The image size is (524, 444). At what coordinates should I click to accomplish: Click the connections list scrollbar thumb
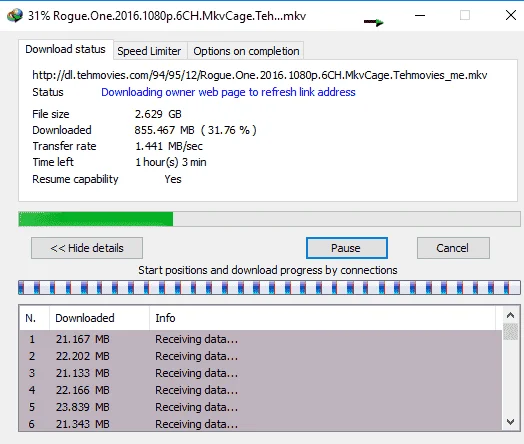(510, 332)
